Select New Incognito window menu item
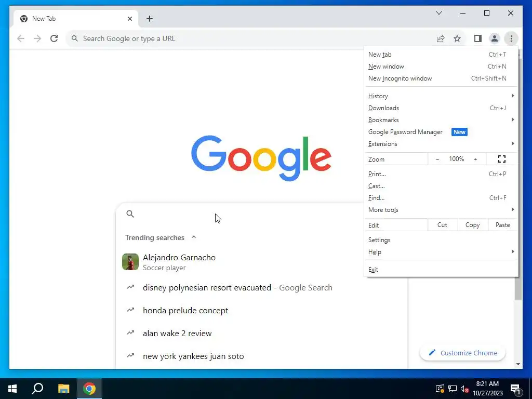This screenshot has height=399, width=532. coord(441,78)
